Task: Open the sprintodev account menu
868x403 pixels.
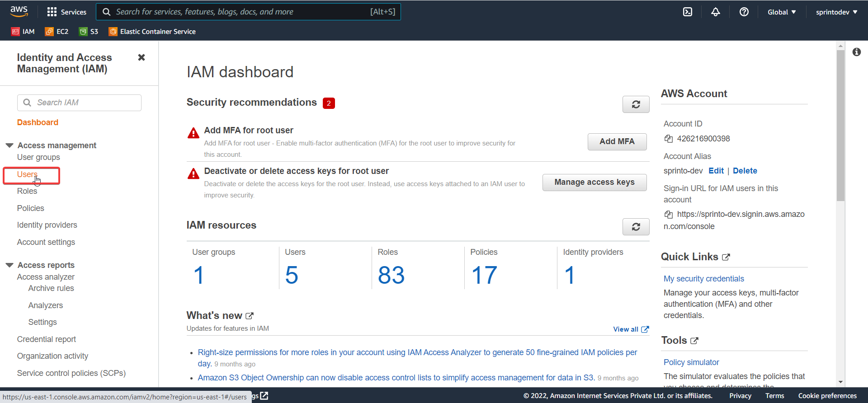Action: (836, 12)
